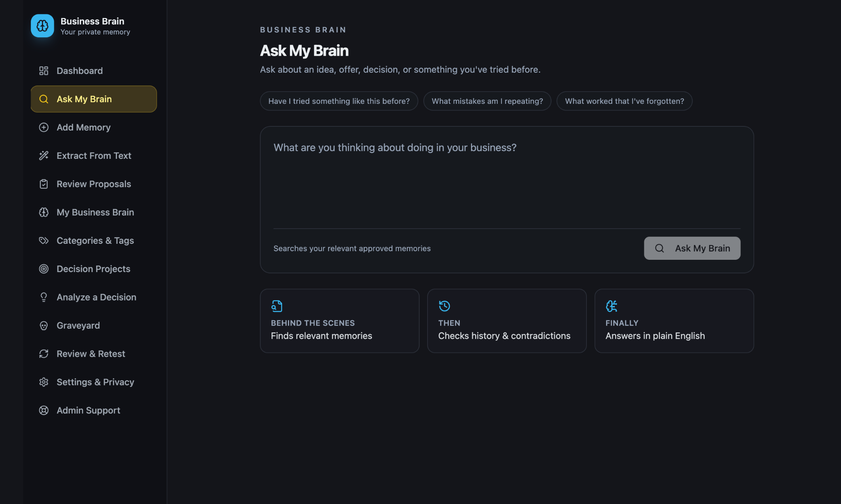
Task: Open My Business Brain section
Action: tap(94, 212)
